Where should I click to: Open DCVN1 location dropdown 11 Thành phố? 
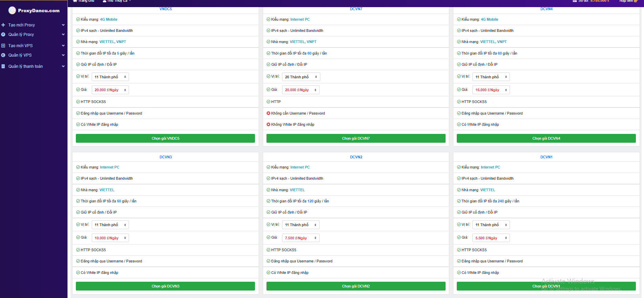click(491, 225)
